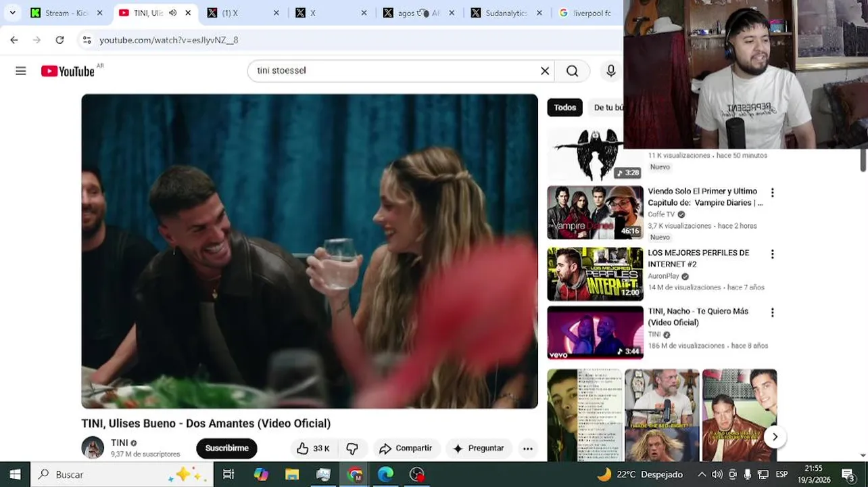Open Windows Start menu
Screen dimensions: 868x487
click(x=15, y=474)
